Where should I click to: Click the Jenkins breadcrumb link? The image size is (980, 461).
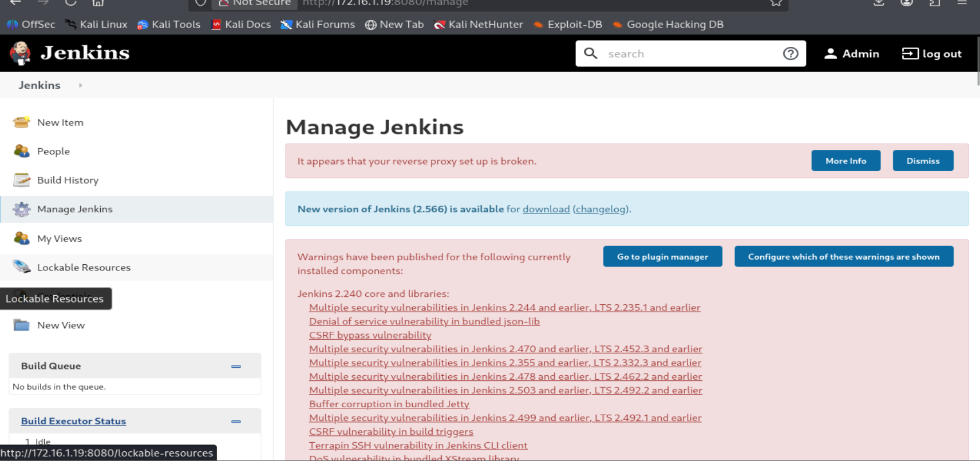[x=39, y=85]
